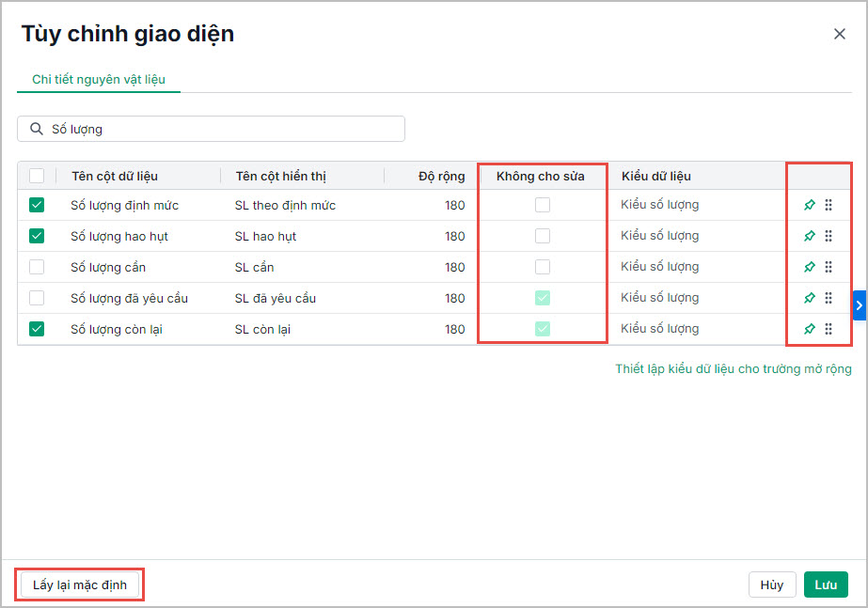This screenshot has width=868, height=608.
Task: Click drag handle for Số lượng cần row
Action: pyautogui.click(x=829, y=267)
